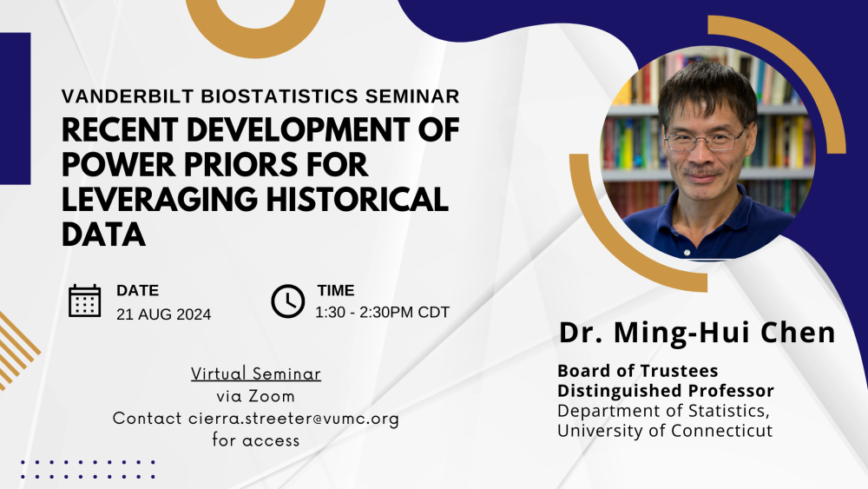868x489 pixels.
Task: Select the University of Connecticut text
Action: click(665, 431)
